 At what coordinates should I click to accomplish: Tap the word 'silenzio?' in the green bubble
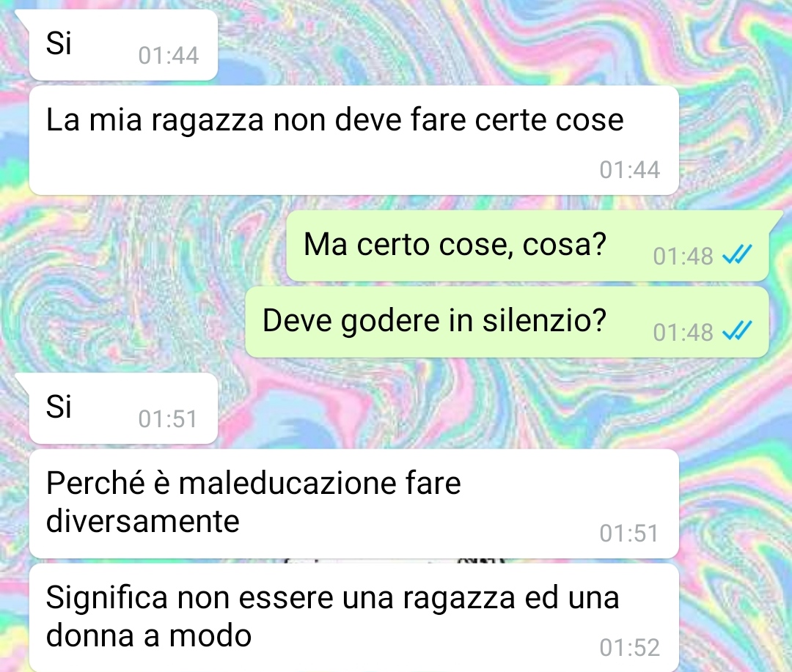[x=544, y=320]
